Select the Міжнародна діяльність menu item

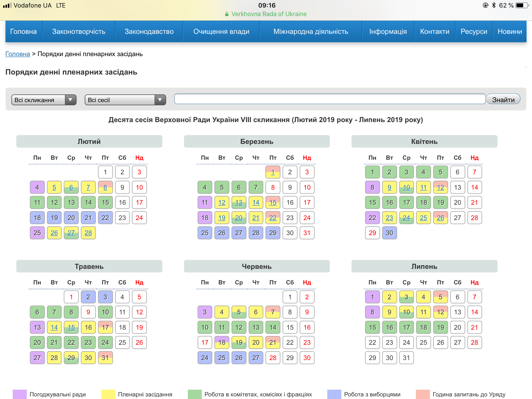pos(311,31)
